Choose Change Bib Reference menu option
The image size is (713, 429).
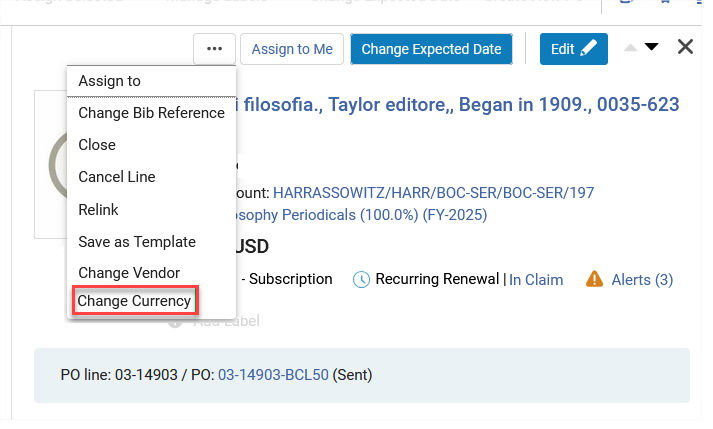151,113
